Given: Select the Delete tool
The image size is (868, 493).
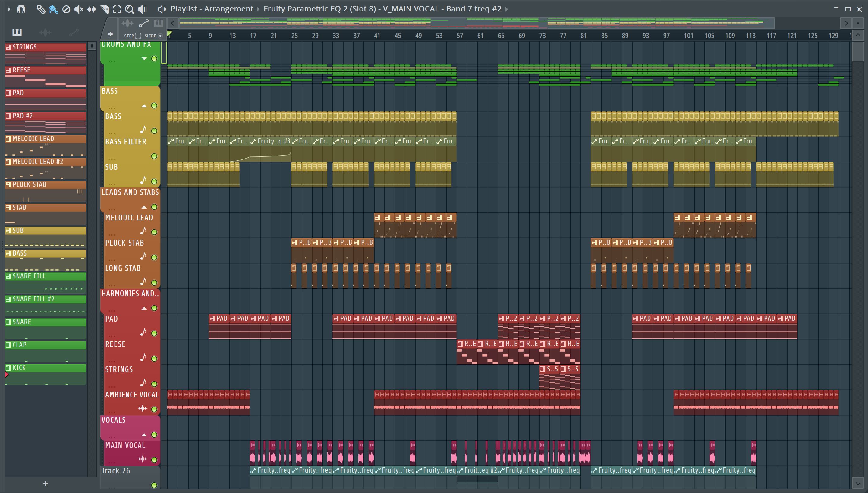Looking at the screenshot, I should [x=66, y=9].
